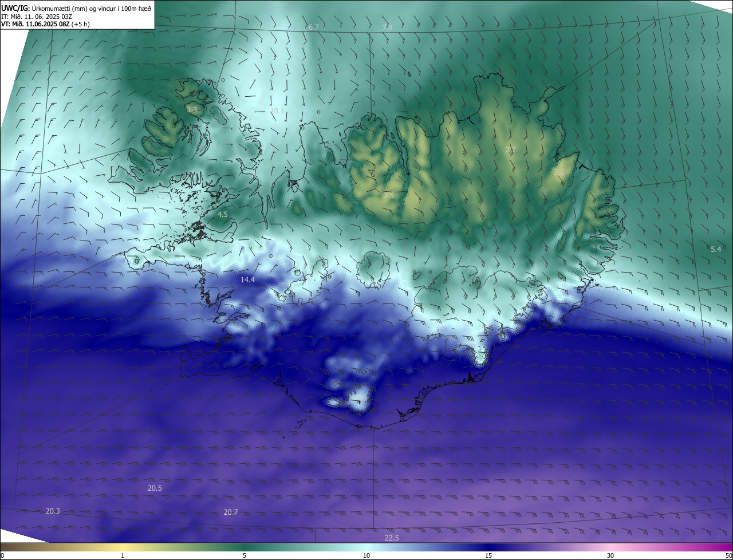Click the colorbar tick label 30
Viewport: 733px width, 560px height.
(x=610, y=555)
